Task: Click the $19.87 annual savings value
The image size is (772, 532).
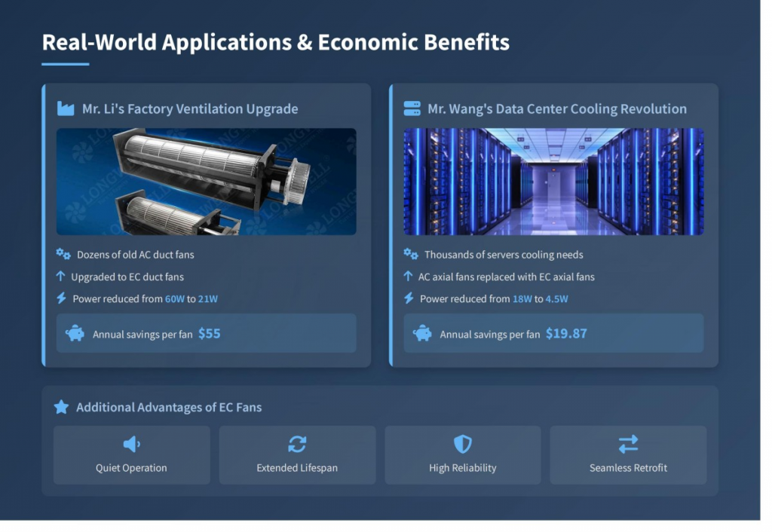Action: pos(566,333)
